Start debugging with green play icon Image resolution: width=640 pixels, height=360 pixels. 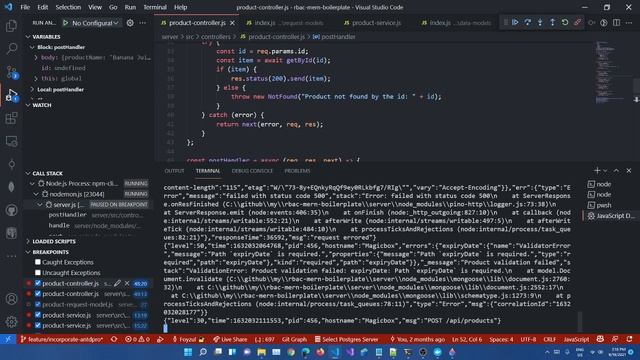pyautogui.click(x=65, y=23)
